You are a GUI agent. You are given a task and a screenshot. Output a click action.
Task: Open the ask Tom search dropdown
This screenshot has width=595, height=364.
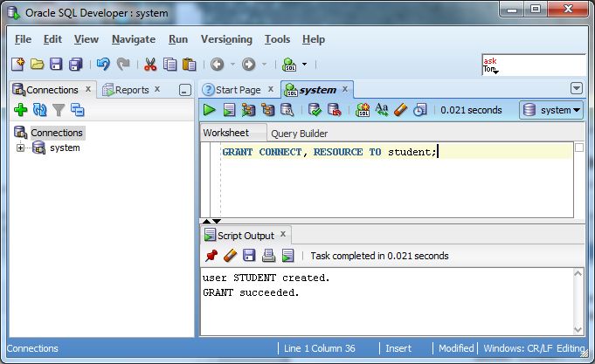tap(495, 72)
